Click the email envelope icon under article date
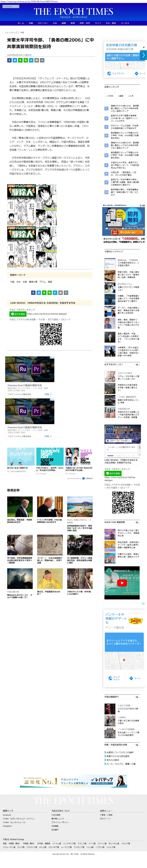Viewport: 147px width, 868px height. [x=37, y=60]
